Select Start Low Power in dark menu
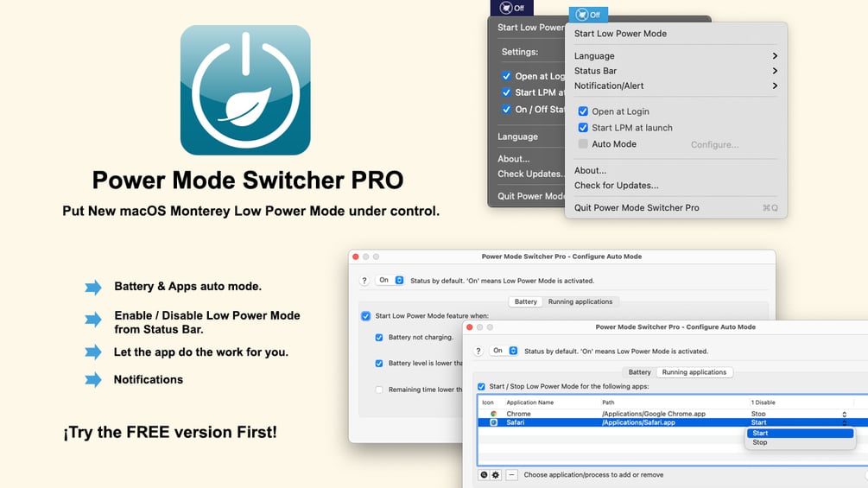The image size is (868, 488). point(529,27)
